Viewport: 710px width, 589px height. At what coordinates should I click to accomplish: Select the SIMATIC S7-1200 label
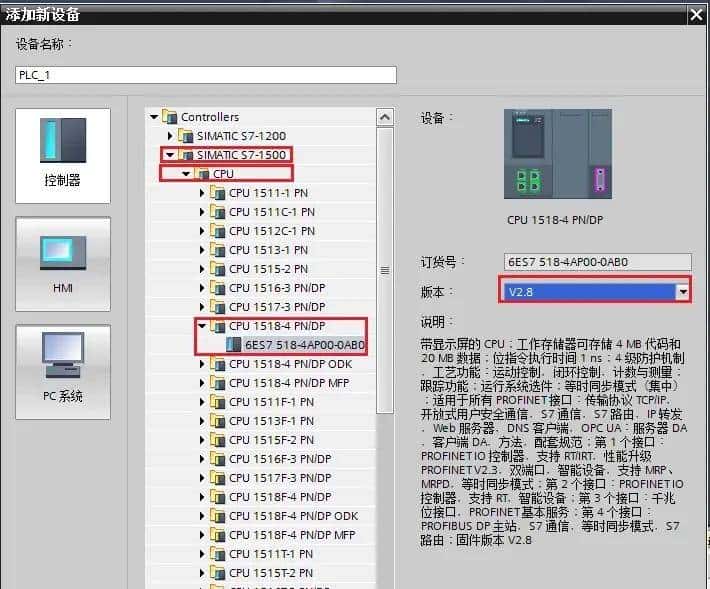(241, 136)
